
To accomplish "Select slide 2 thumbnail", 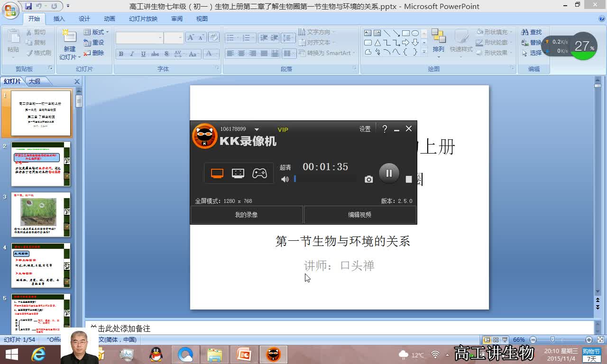I will [41, 164].
